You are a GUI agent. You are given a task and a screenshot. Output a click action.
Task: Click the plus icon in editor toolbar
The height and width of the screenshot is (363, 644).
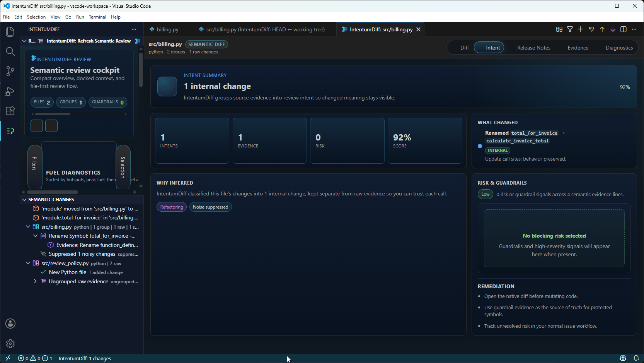580,29
